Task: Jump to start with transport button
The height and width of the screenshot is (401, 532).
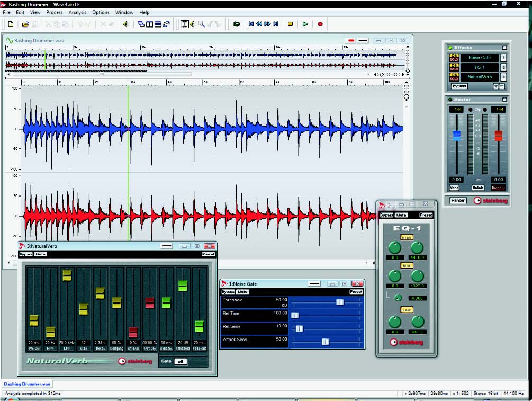Action: click(251, 24)
